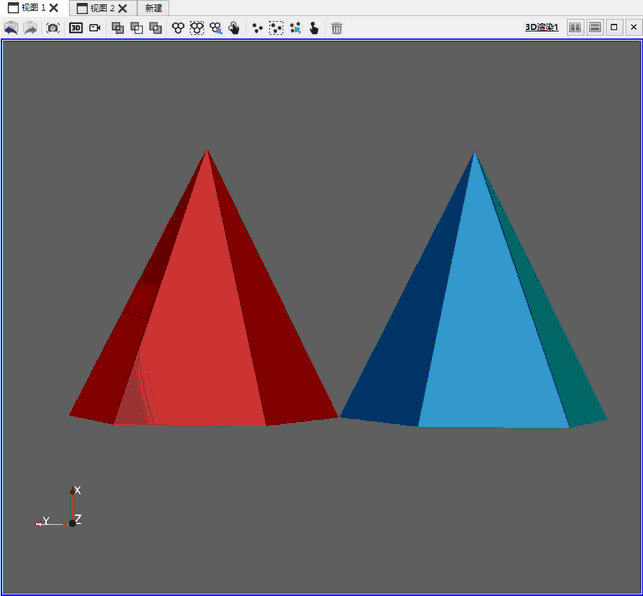
Task: Close the 视图 2 tab
Action: point(123,8)
